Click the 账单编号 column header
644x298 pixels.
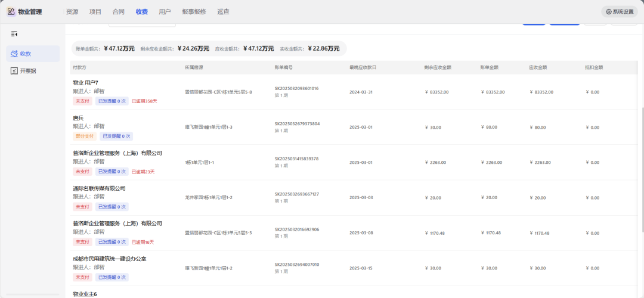283,67
